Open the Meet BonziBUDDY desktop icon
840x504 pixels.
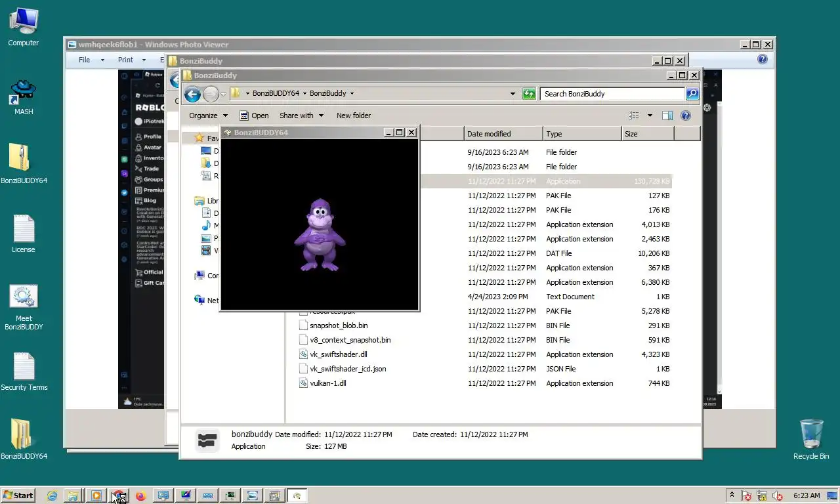24,307
